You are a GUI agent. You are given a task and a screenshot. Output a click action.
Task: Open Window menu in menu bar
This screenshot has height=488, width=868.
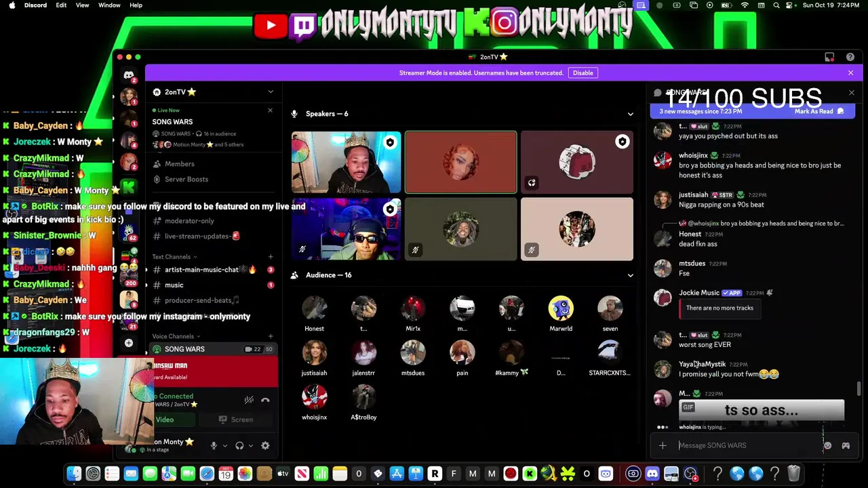coord(109,5)
